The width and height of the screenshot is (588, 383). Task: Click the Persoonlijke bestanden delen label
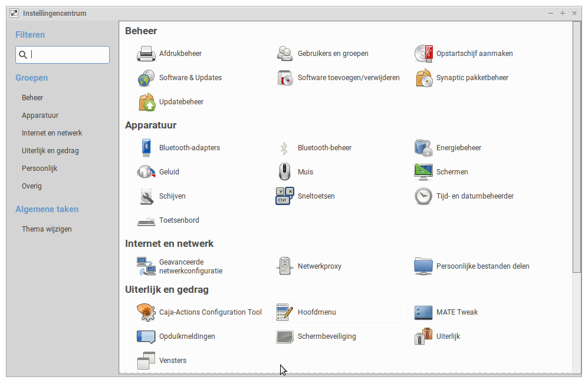[482, 266]
